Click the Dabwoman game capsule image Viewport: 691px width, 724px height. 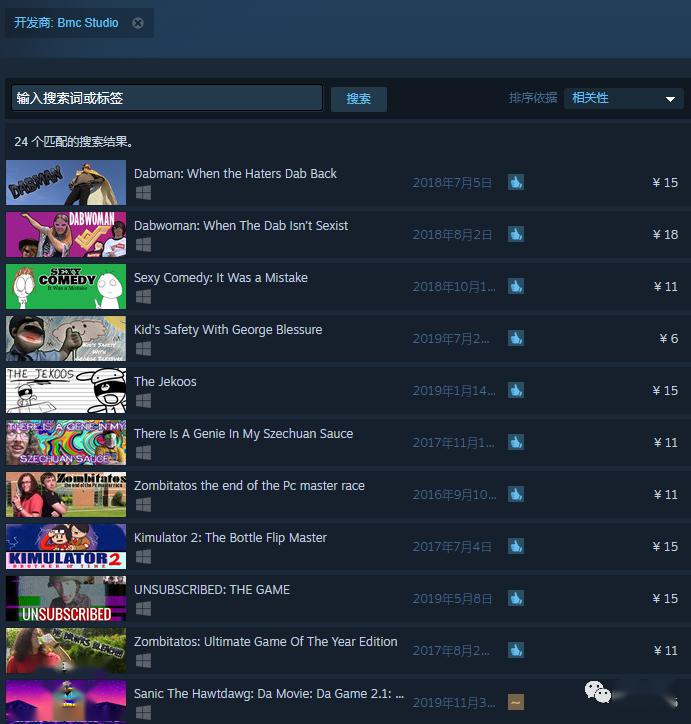click(66, 234)
